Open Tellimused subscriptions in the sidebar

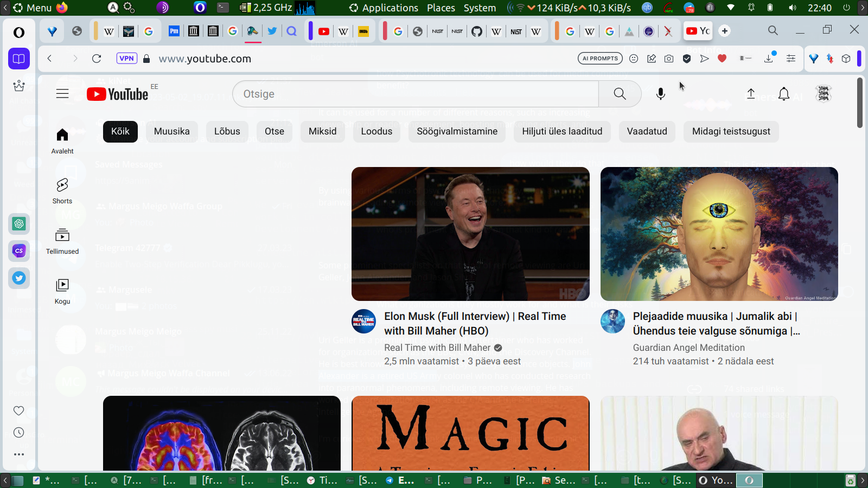pos(62,241)
